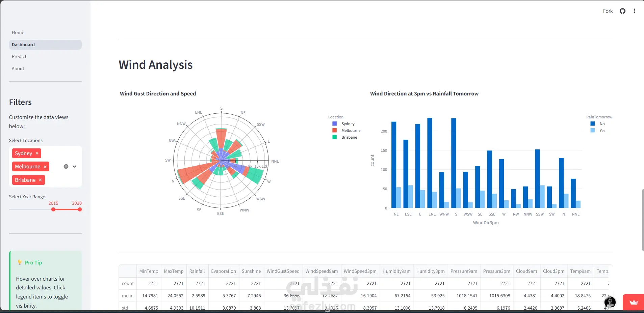Toggle Sydney visibility in Location legend

click(344, 124)
